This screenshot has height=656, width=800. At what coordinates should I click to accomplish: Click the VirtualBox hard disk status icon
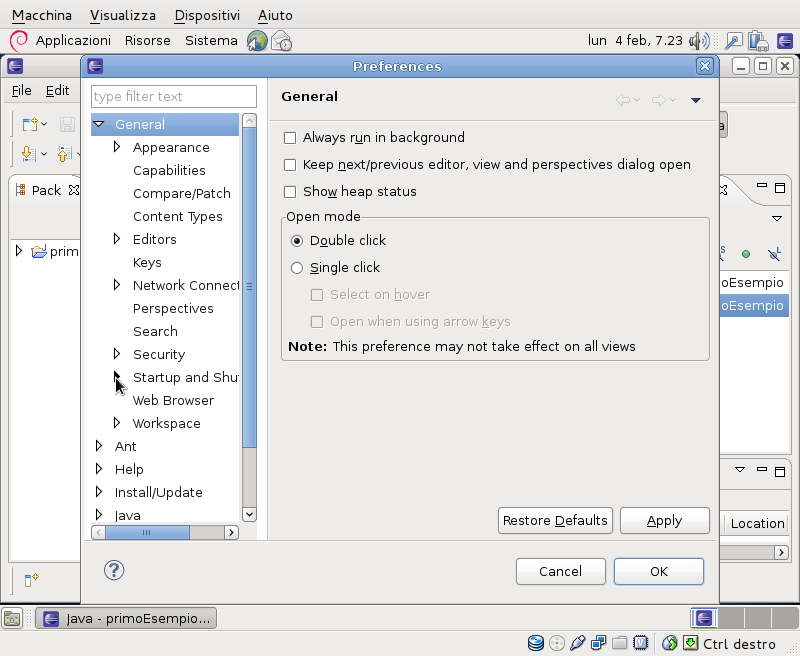point(536,643)
